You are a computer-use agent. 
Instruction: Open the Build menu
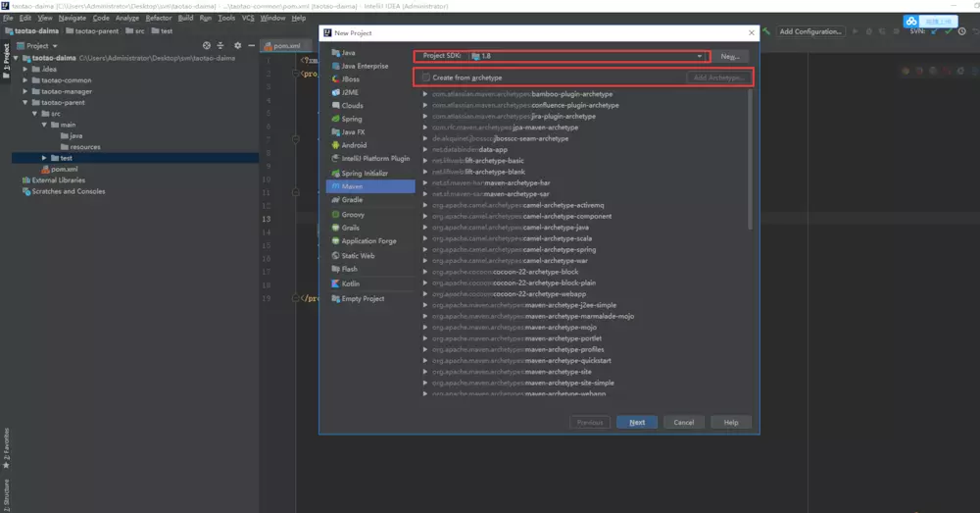185,18
